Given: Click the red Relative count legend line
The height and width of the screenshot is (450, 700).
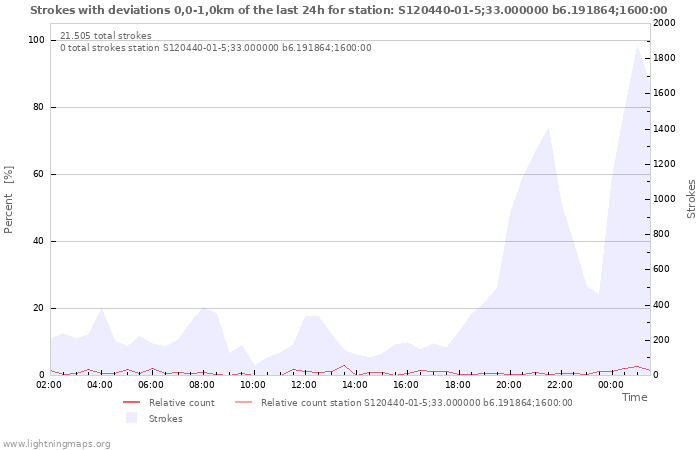Looking at the screenshot, I should point(132,402).
